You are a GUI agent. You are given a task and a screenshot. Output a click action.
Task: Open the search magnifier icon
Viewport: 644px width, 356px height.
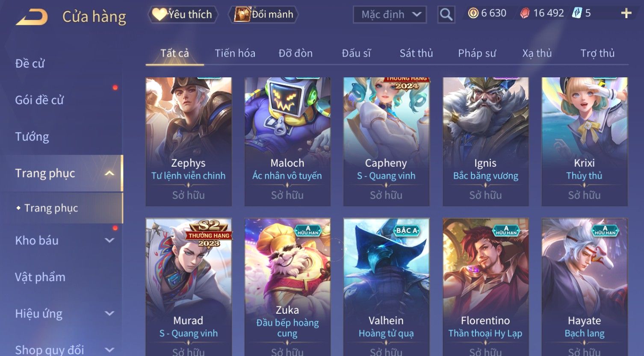pyautogui.click(x=446, y=15)
